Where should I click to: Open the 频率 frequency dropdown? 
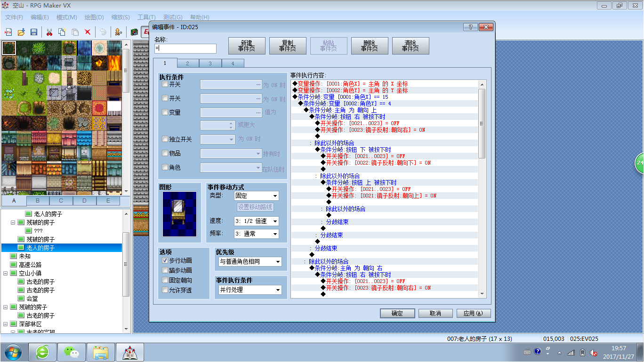(257, 234)
